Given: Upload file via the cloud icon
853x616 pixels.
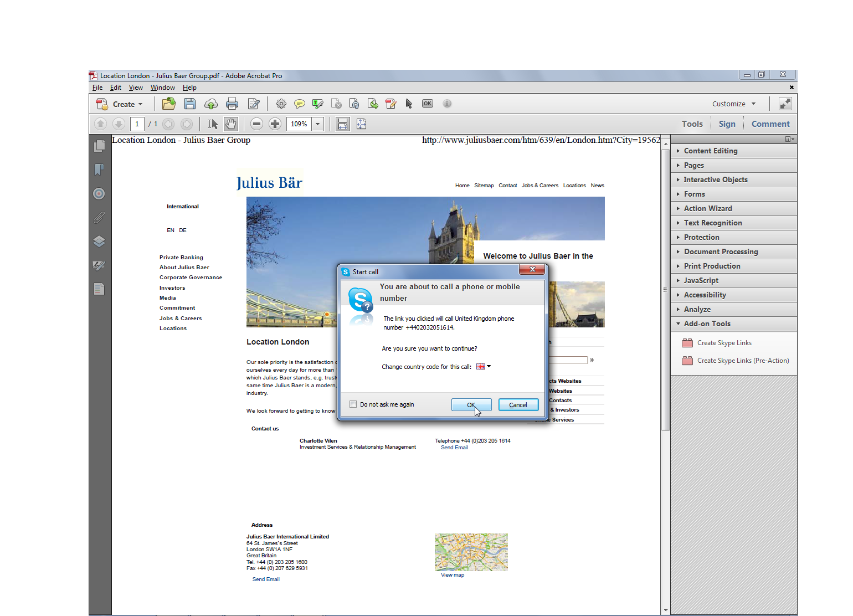Looking at the screenshot, I should (x=211, y=104).
